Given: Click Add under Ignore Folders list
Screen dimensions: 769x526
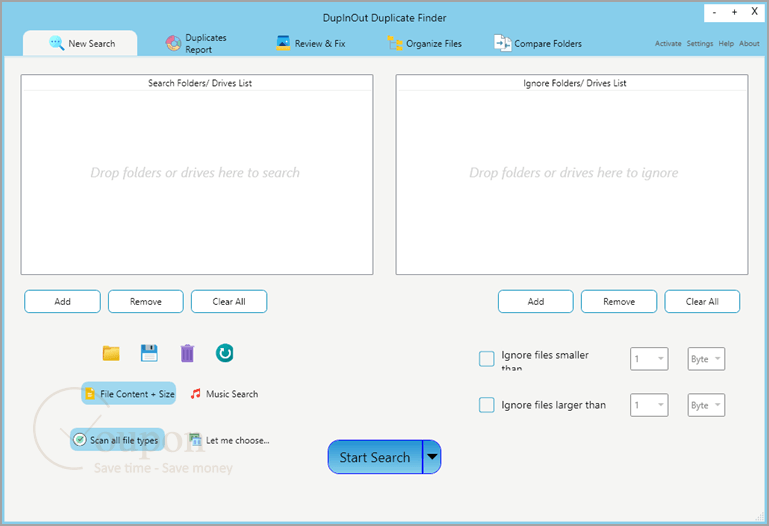Looking at the screenshot, I should 536,301.
